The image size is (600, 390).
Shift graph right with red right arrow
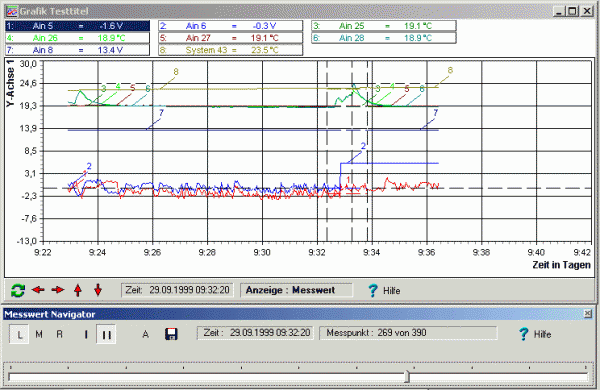click(x=58, y=290)
